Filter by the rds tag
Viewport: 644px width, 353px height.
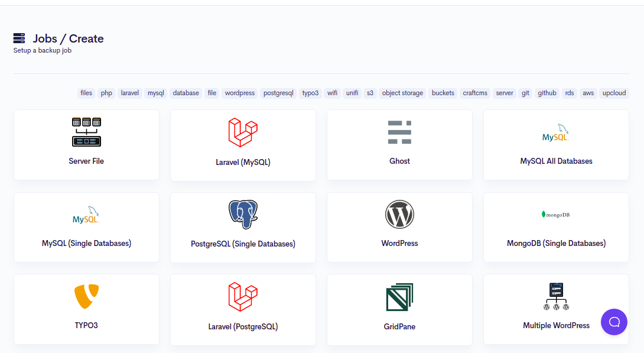pos(569,93)
